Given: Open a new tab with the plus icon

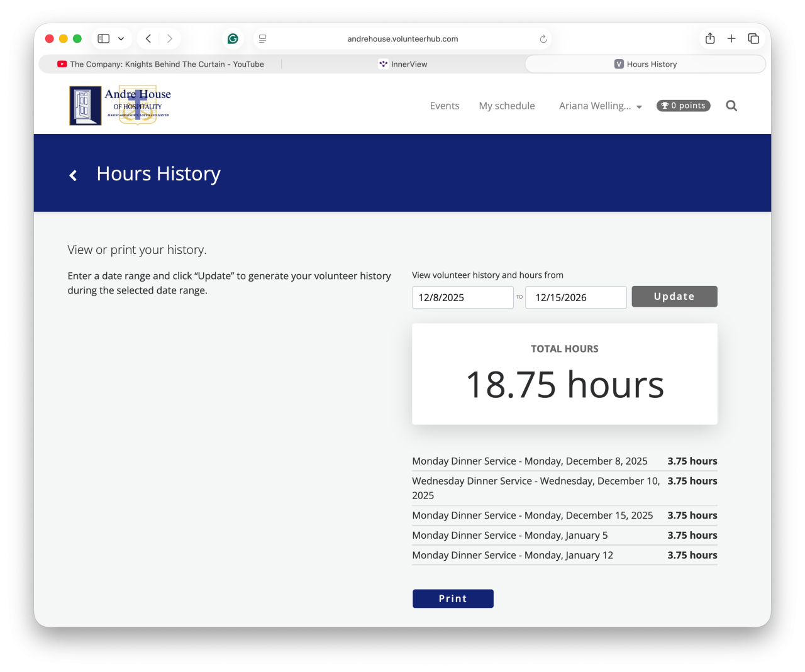Looking at the screenshot, I should coord(731,39).
